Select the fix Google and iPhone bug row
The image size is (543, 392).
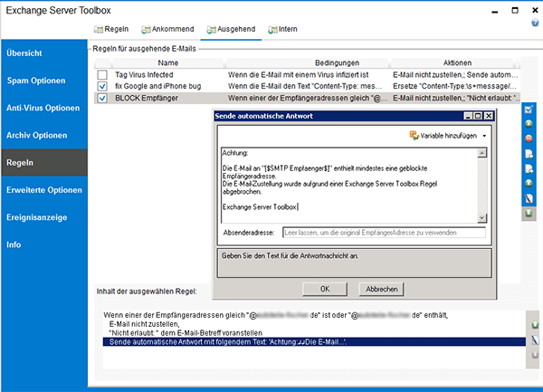(x=307, y=86)
